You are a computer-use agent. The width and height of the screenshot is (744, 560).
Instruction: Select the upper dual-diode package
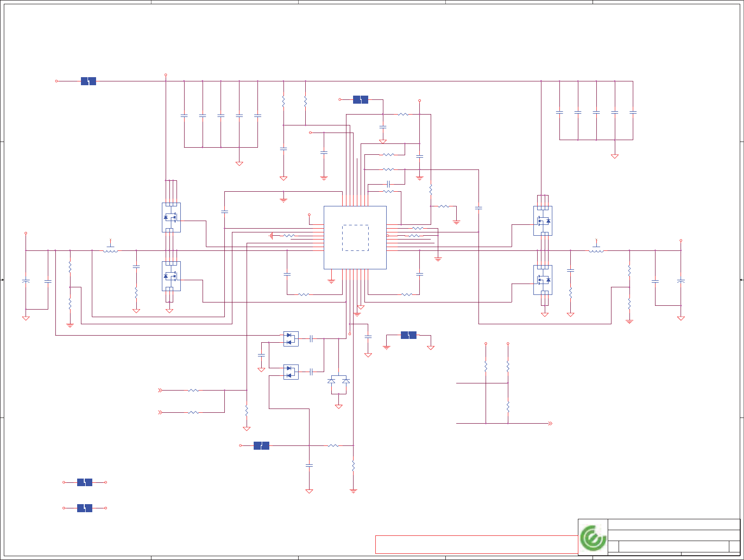click(291, 338)
